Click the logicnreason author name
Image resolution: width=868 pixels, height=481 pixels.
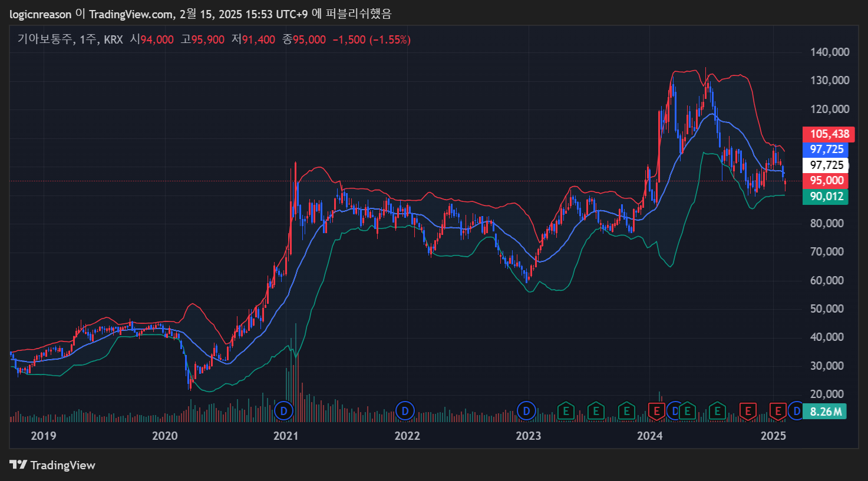(40, 14)
